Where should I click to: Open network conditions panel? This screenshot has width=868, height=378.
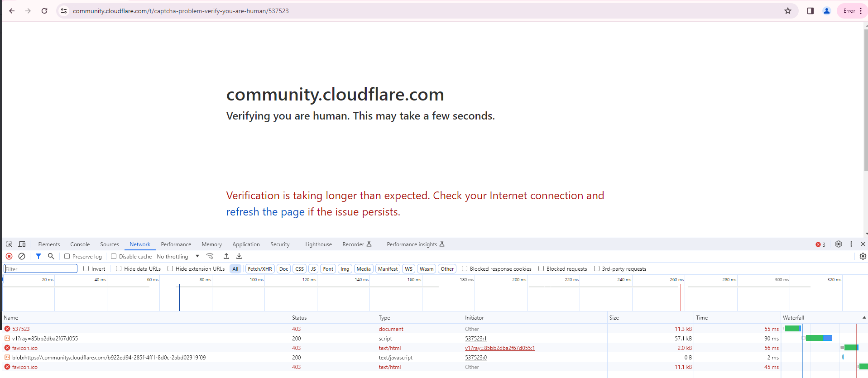(210, 256)
